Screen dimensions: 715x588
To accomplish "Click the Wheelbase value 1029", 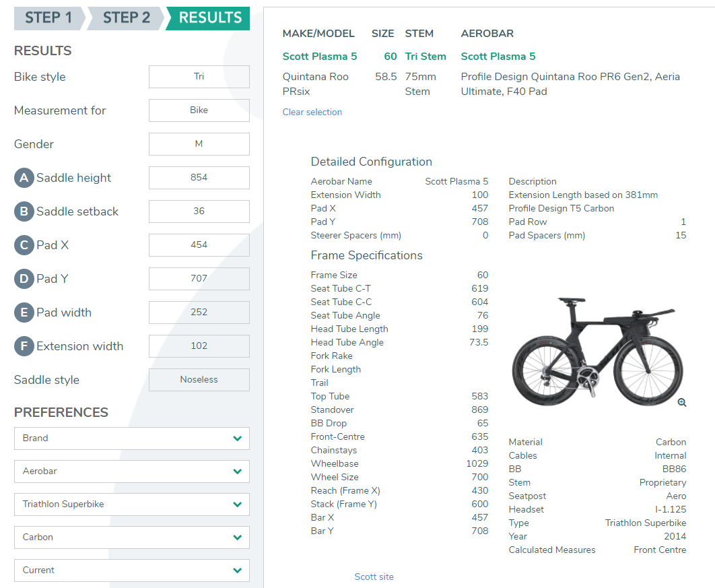I will pyautogui.click(x=477, y=464).
